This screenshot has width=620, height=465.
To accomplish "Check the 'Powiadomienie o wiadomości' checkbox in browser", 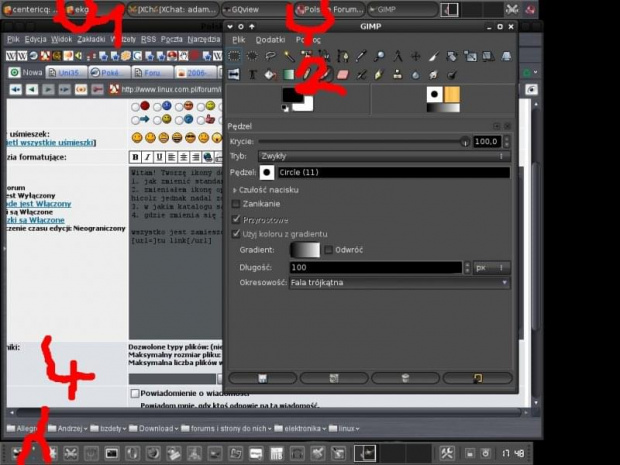I will tap(135, 393).
